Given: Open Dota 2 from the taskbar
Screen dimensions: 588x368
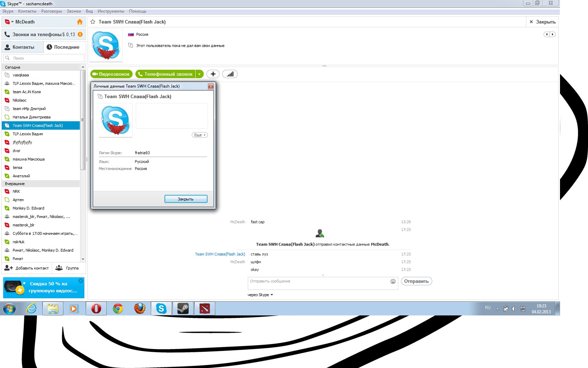Looking at the screenshot, I should click(204, 308).
